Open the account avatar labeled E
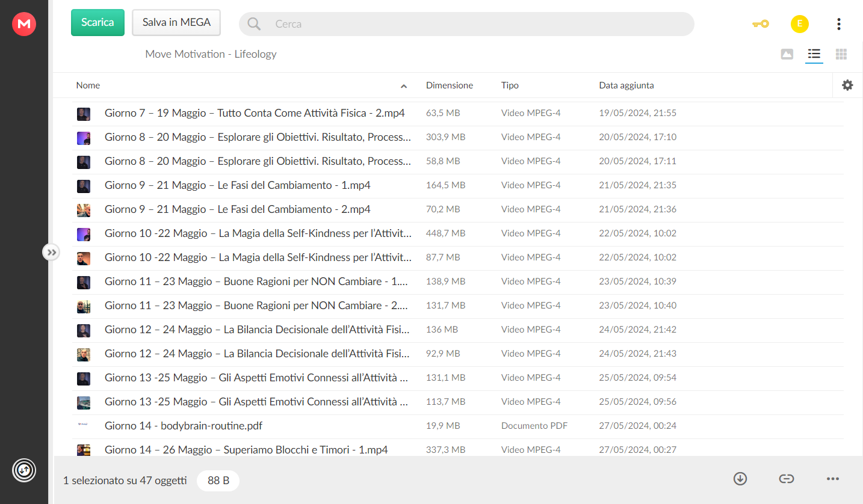 tap(799, 24)
